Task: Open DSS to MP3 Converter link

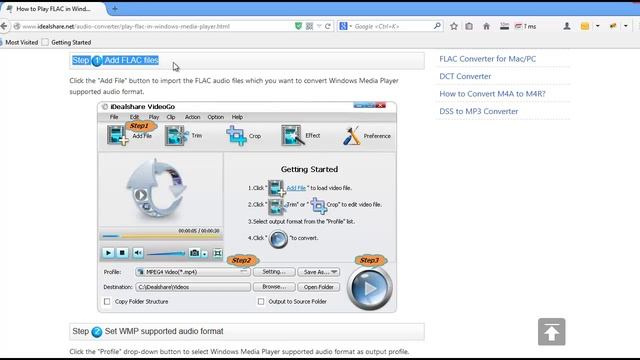Action: click(x=478, y=111)
